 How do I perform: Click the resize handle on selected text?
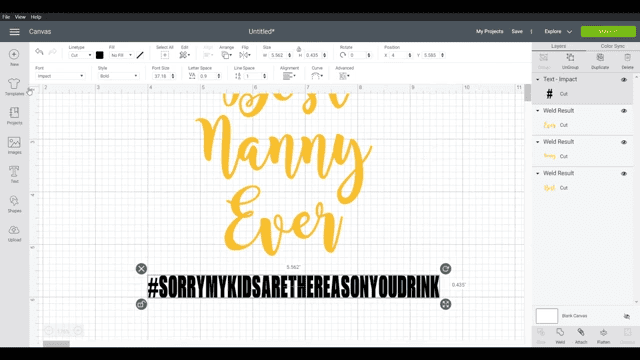[445, 304]
